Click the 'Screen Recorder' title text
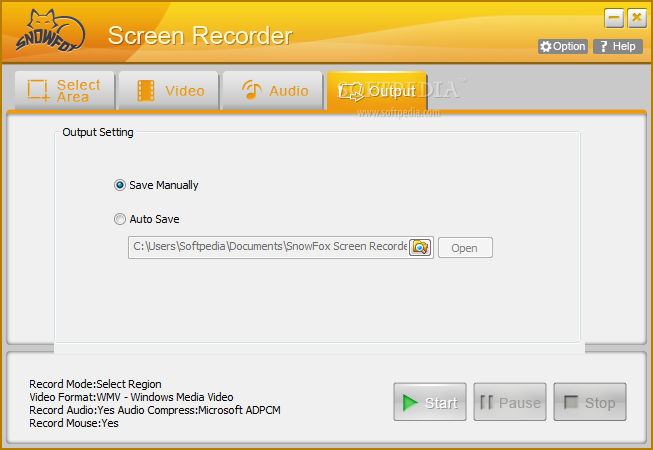This screenshot has height=450, width=653. pyautogui.click(x=200, y=36)
